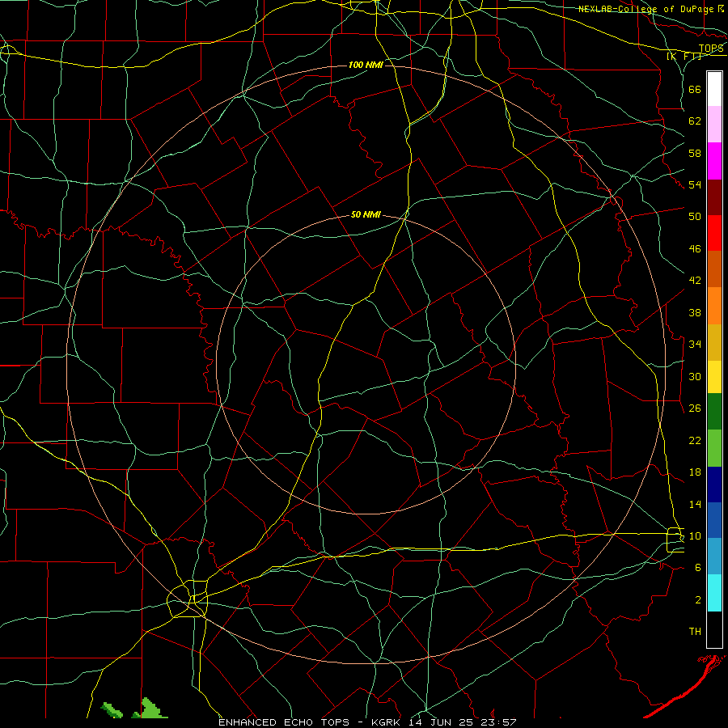
Task: Click the '100 NMI' range ring label
Action: click(x=366, y=65)
